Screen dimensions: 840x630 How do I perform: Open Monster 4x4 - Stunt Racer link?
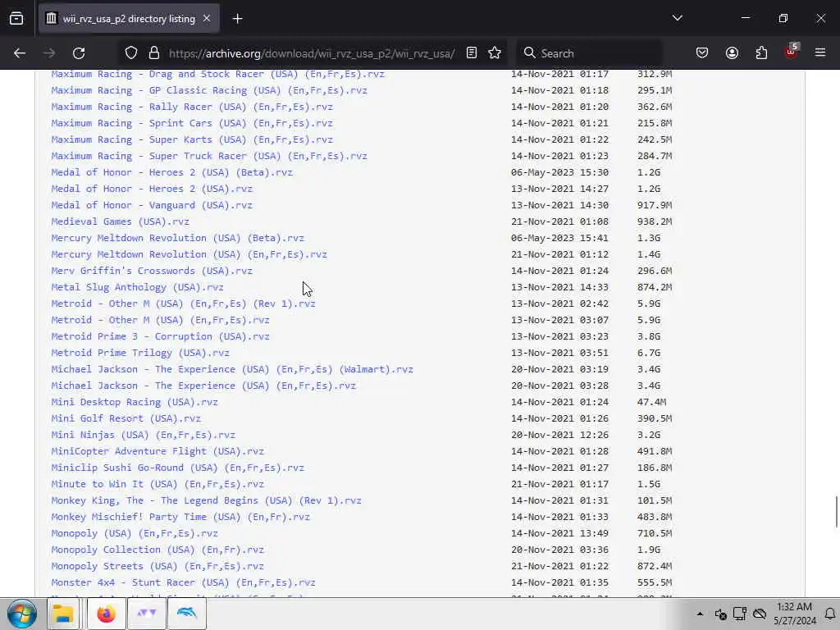point(183,582)
